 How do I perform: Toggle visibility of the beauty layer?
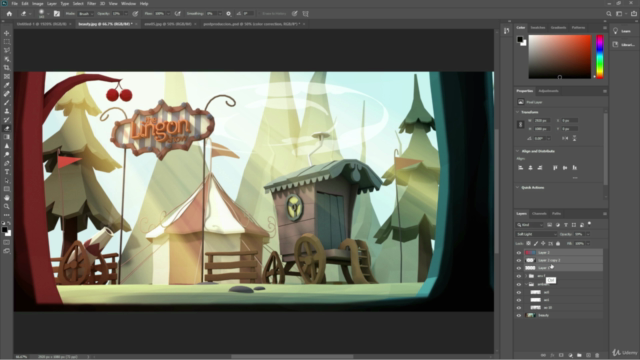[519, 316]
